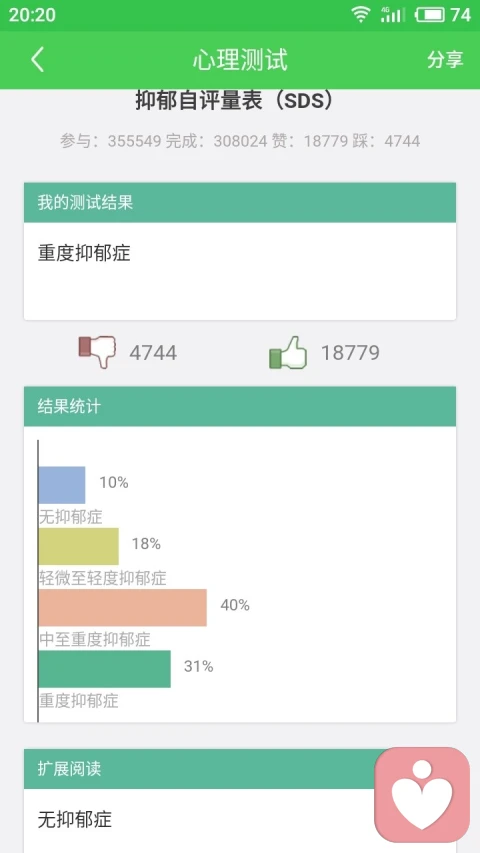
Task: Tap the back arrow icon
Action: pos(37,59)
